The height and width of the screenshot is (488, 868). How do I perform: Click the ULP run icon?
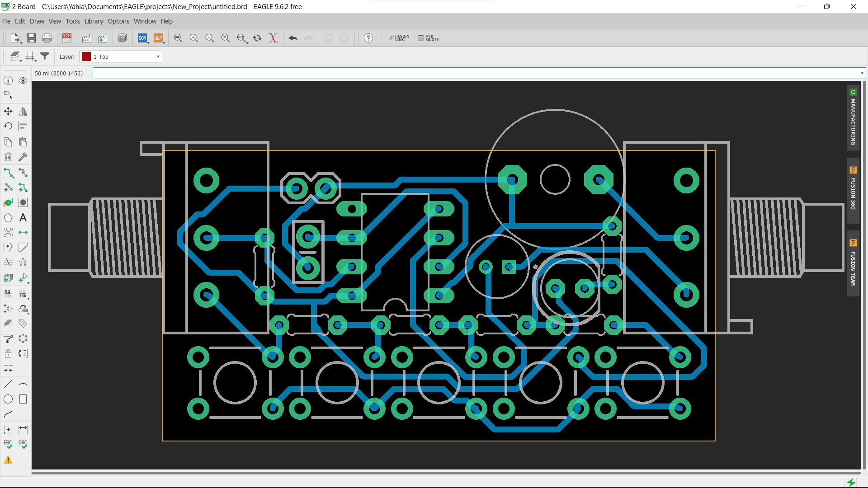[x=158, y=38]
